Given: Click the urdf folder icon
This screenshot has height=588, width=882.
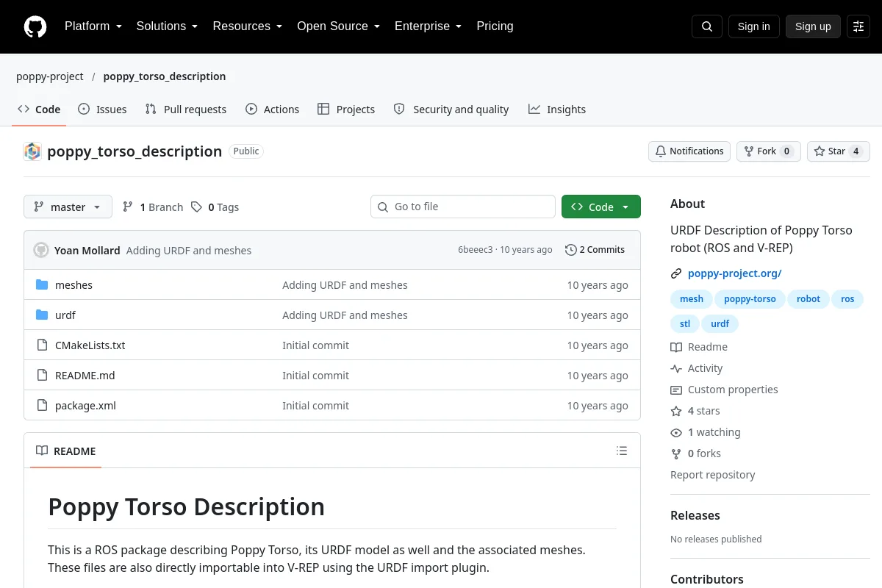Looking at the screenshot, I should pos(42,315).
